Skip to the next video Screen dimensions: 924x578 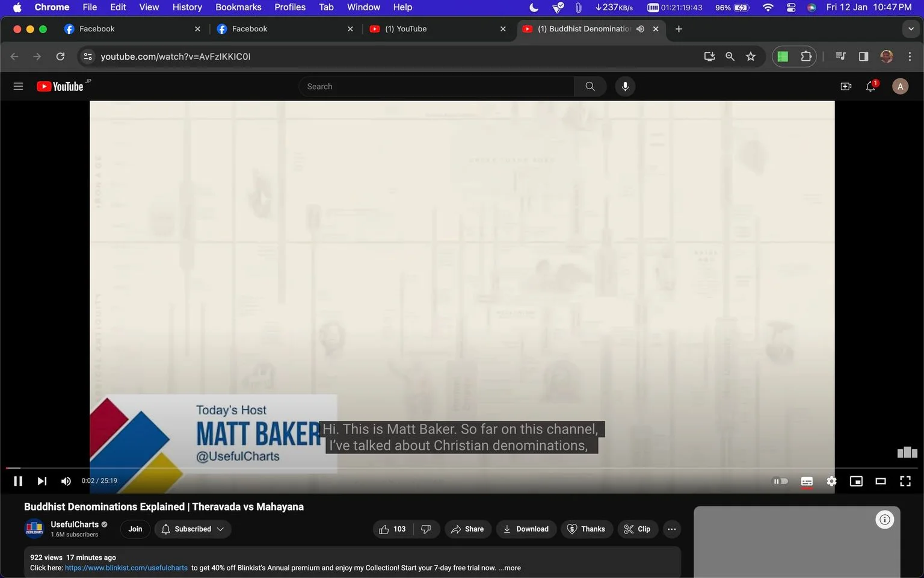[x=42, y=481]
